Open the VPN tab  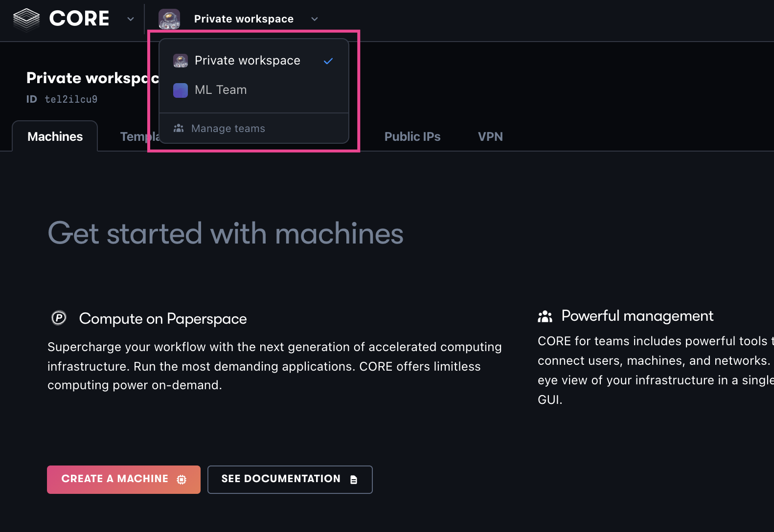490,136
